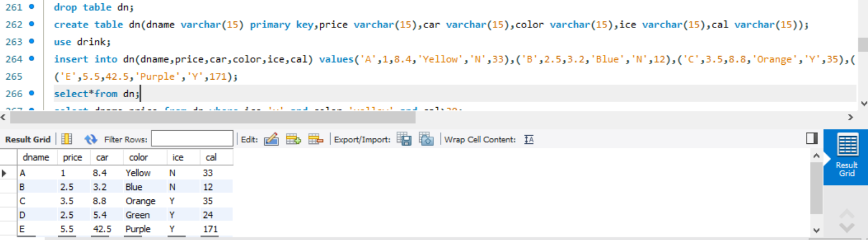Click the editor horizontal scroll left arrow
This screenshot has height=240, width=868.
pos(3,117)
